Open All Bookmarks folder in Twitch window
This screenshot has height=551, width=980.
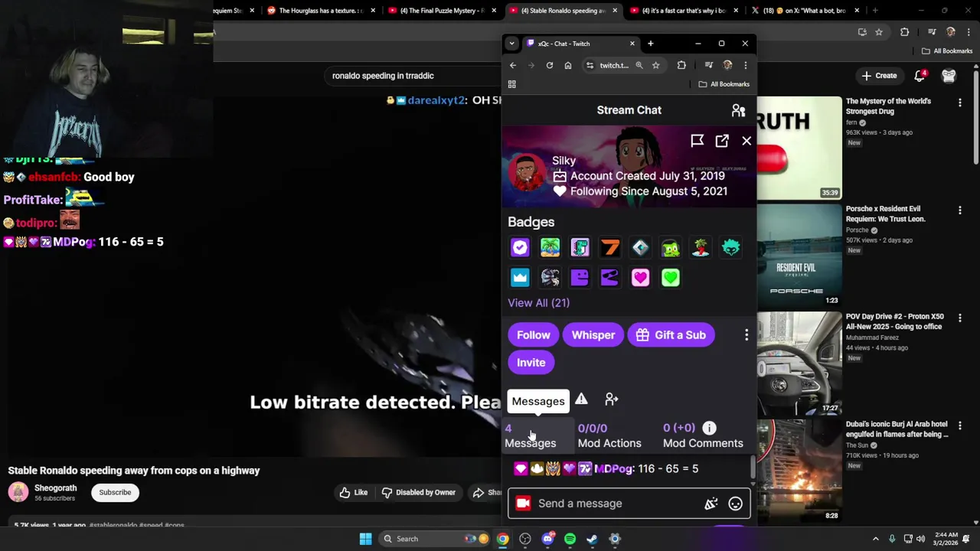[x=724, y=84]
